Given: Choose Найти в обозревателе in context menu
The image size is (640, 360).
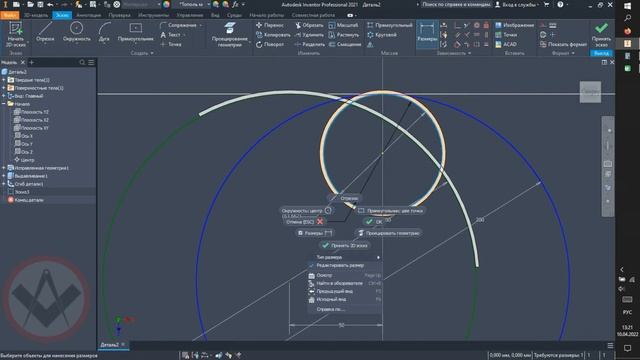Looking at the screenshot, I should 345,283.
